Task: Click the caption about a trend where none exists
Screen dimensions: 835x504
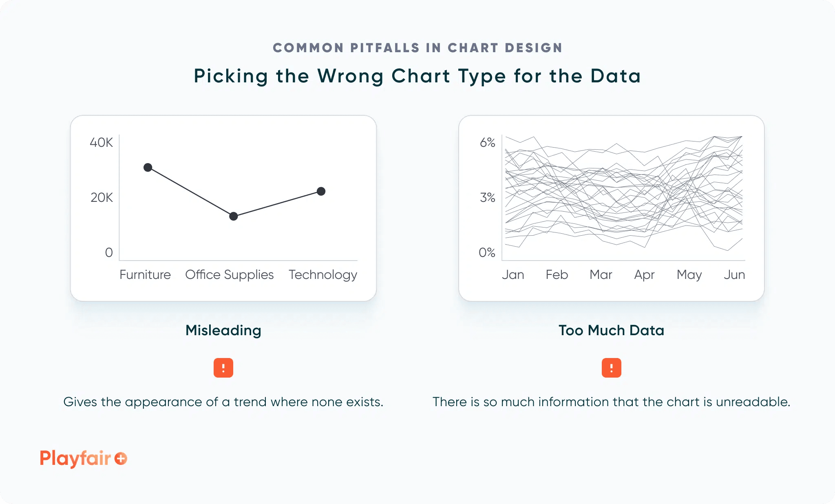Action: tap(223, 402)
